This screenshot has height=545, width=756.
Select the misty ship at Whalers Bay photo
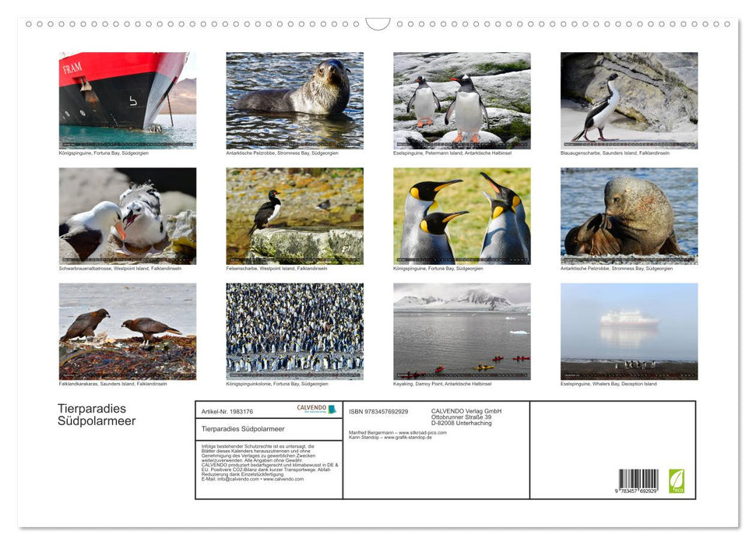coord(629,331)
